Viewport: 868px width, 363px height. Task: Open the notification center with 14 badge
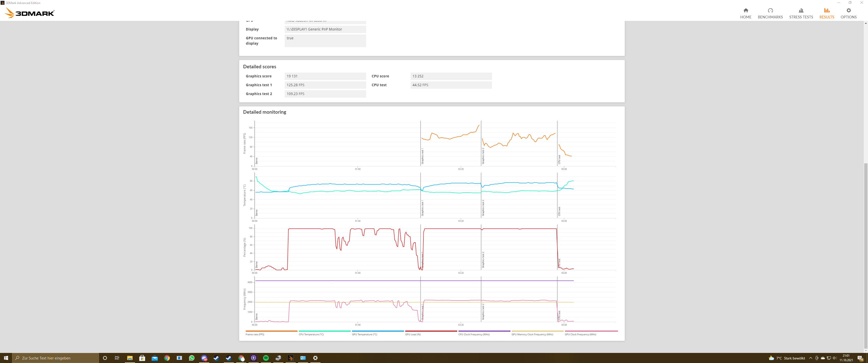tap(860, 358)
